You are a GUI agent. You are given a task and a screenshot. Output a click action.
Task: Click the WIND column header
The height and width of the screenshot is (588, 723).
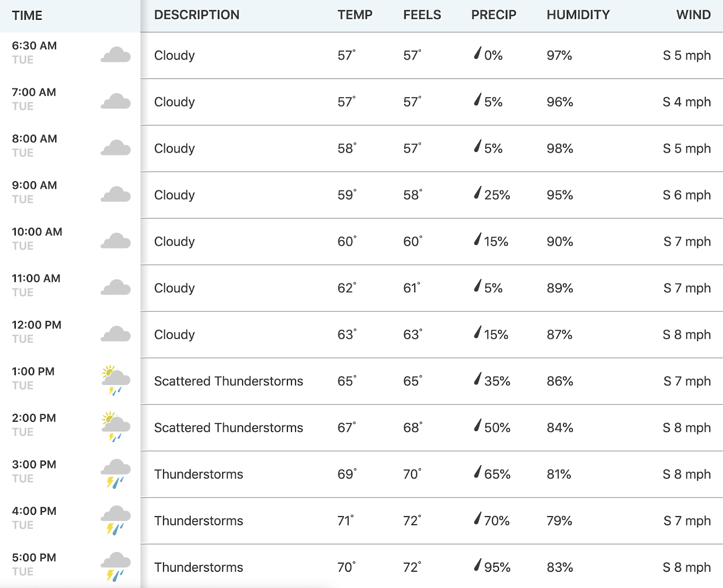(693, 15)
